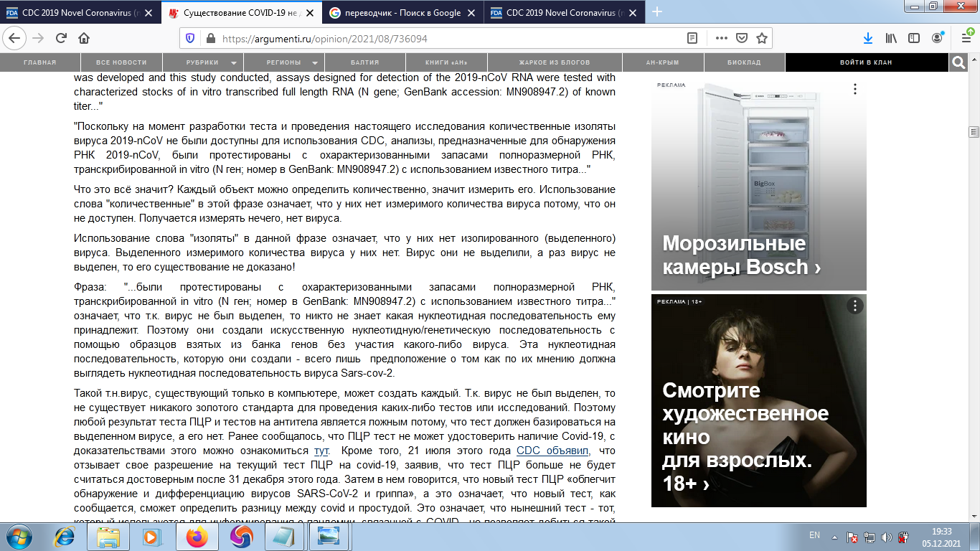Click the page vertical scrollbar thumb
This screenshot has height=551, width=980.
tap(974, 131)
